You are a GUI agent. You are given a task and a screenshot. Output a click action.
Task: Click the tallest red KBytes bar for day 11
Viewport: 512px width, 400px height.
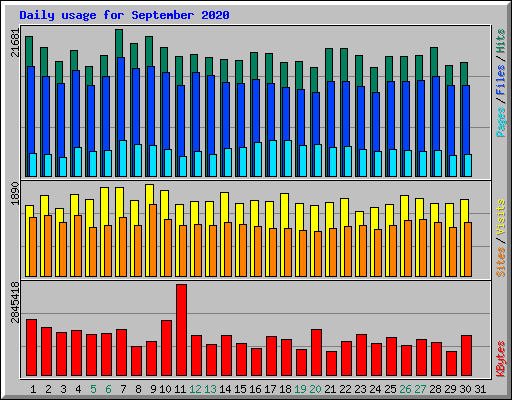(181, 330)
